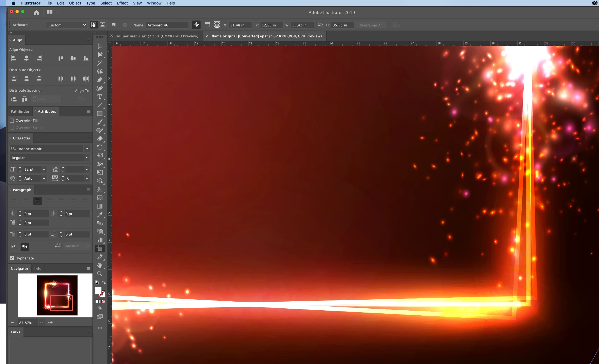Select the Eraser tool

click(x=100, y=139)
